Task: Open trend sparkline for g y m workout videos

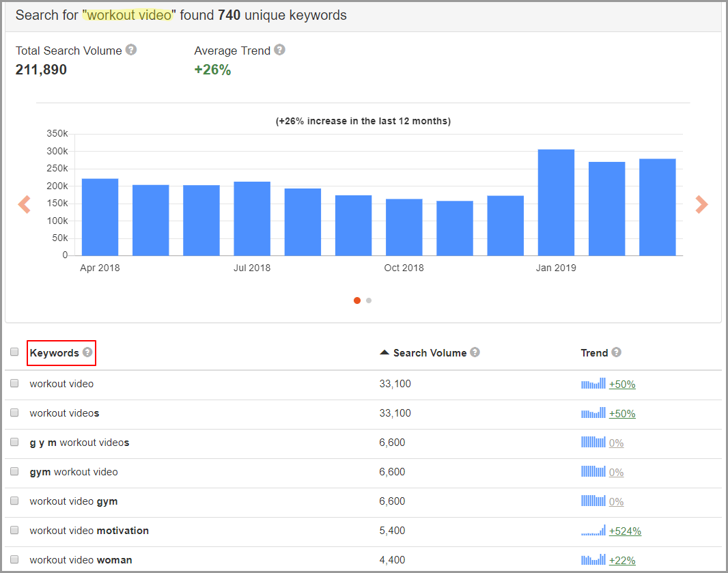Action: point(593,442)
